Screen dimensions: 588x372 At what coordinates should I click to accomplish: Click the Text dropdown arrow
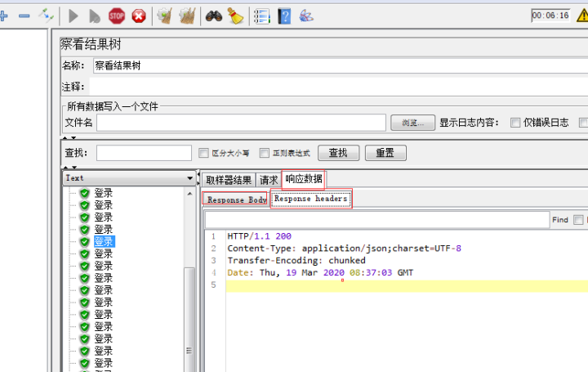coord(189,178)
